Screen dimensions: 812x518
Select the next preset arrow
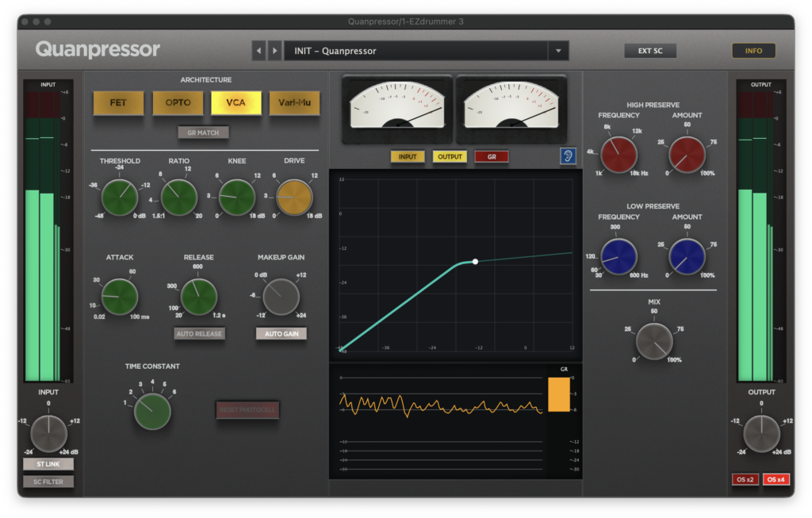[275, 51]
